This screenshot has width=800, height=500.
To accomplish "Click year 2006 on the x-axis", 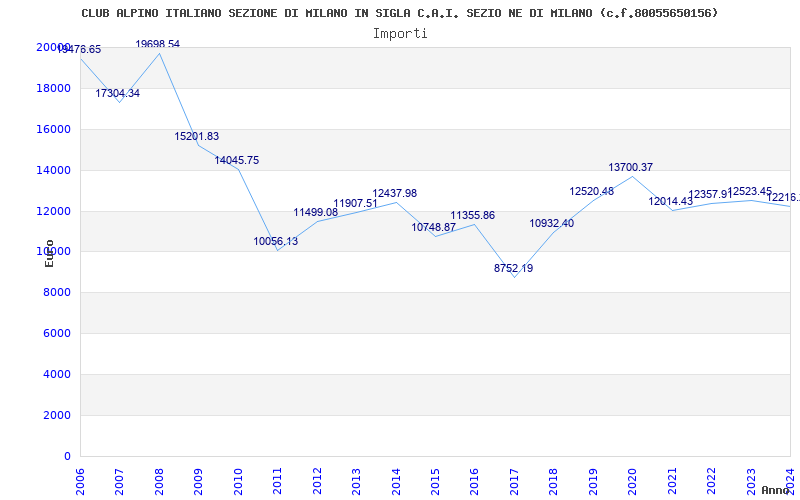I will point(81,479).
